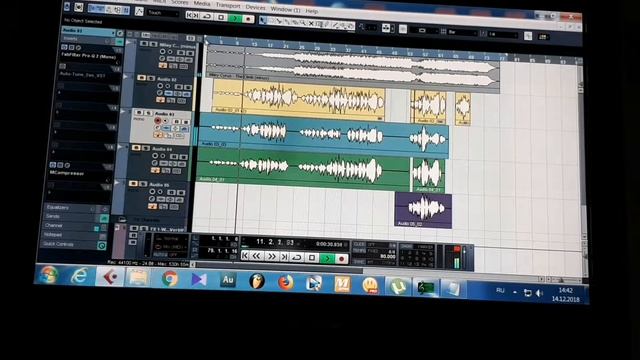Open the Help menu
Viewport: 640px width, 360px height.
pyautogui.click(x=311, y=11)
